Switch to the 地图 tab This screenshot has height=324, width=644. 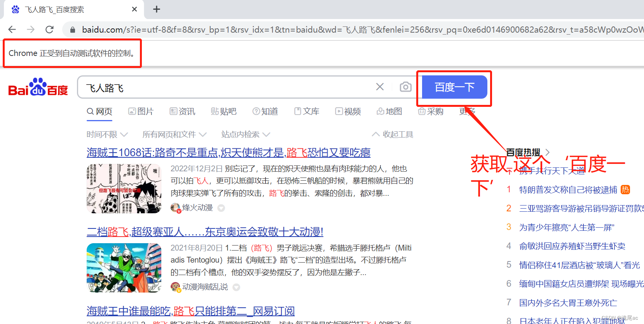pos(389,111)
